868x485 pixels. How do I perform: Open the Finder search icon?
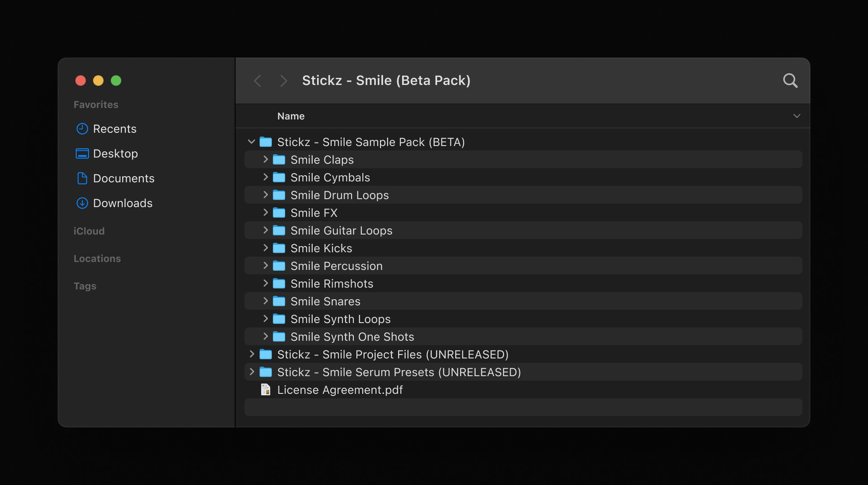[790, 80]
